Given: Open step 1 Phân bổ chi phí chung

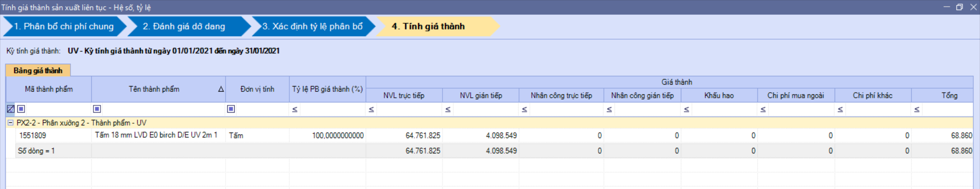Looking at the screenshot, I should pyautogui.click(x=64, y=26).
